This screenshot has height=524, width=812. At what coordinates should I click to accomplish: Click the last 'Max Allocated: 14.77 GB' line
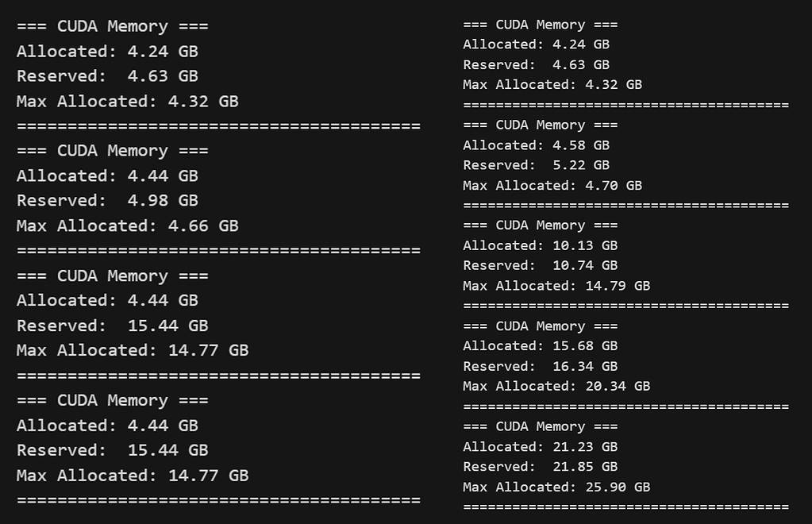coord(133,476)
